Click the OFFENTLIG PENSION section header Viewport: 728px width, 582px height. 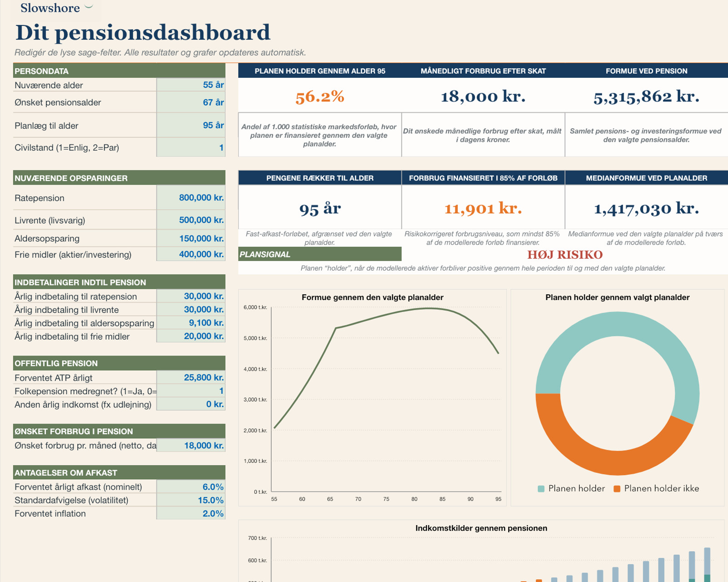[119, 363]
